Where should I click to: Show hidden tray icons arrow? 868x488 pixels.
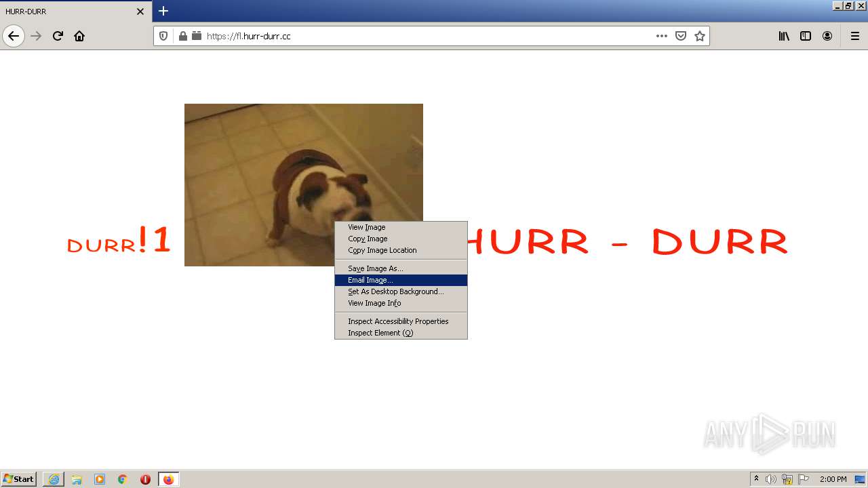(756, 479)
